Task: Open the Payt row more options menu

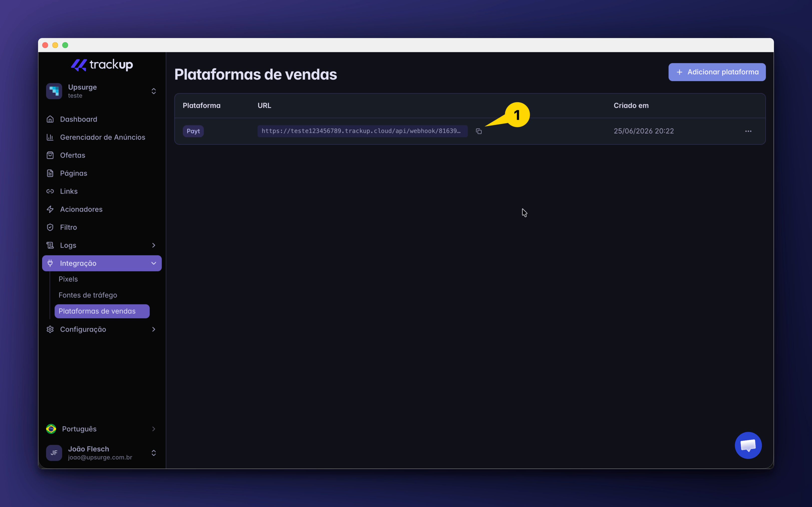Action: click(x=748, y=131)
